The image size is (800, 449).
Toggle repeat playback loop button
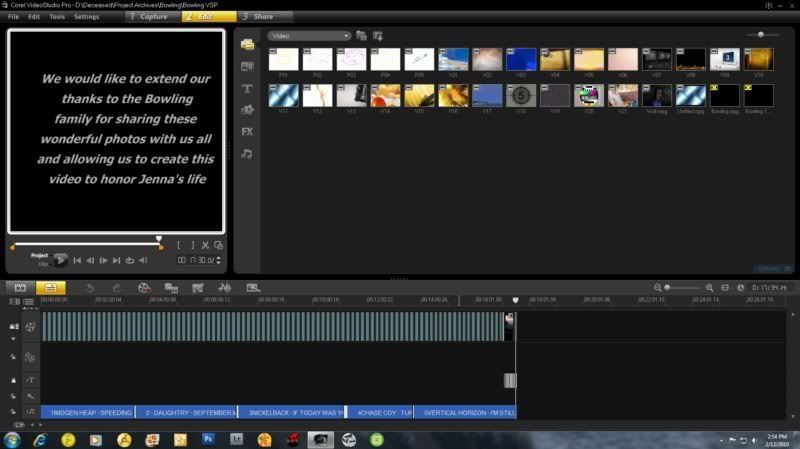pos(129,260)
